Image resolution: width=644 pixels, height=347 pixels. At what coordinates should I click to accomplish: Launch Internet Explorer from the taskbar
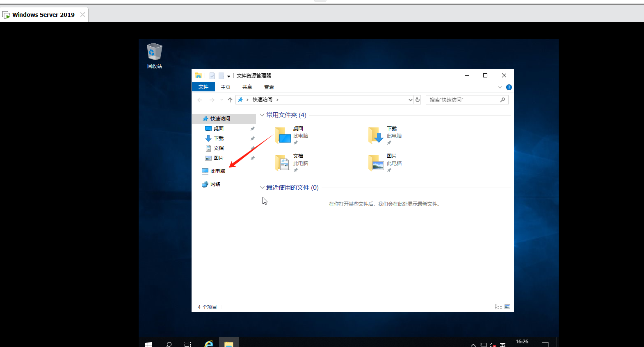click(x=209, y=344)
